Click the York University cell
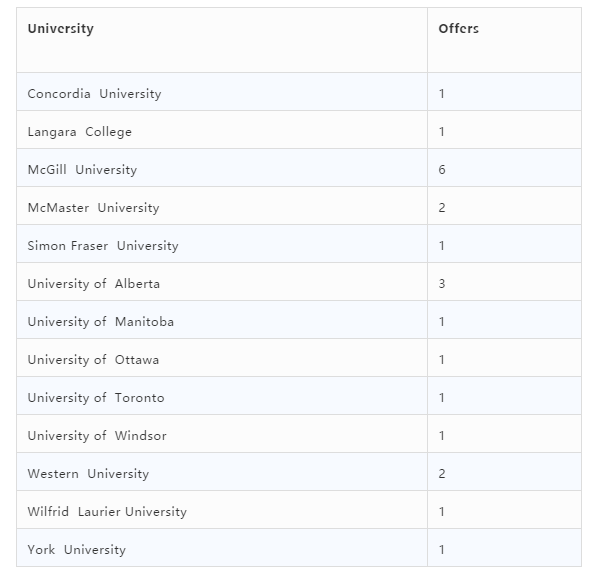The height and width of the screenshot is (587, 596). pos(222,548)
